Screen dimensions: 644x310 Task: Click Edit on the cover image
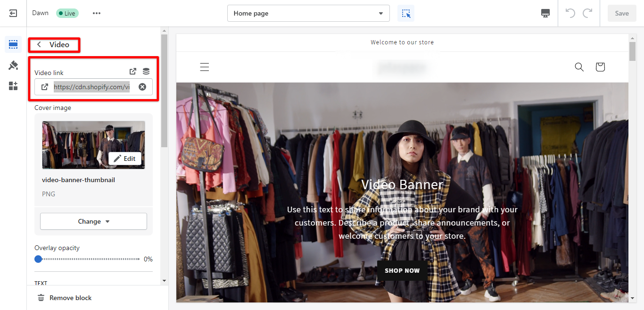125,159
